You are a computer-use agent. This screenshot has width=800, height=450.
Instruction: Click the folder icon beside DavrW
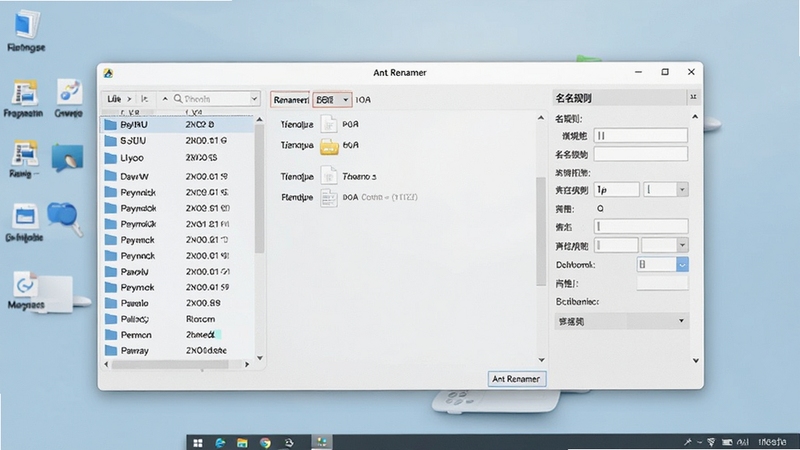click(111, 176)
